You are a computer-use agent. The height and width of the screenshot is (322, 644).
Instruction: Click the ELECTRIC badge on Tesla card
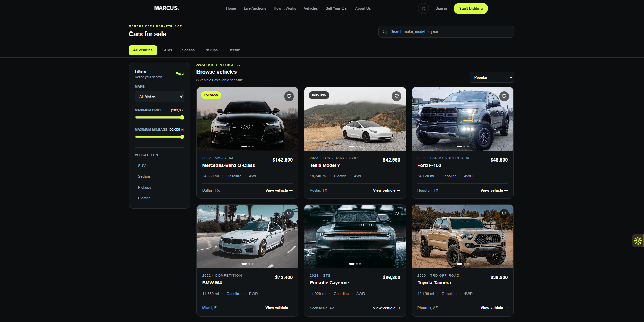point(319,95)
